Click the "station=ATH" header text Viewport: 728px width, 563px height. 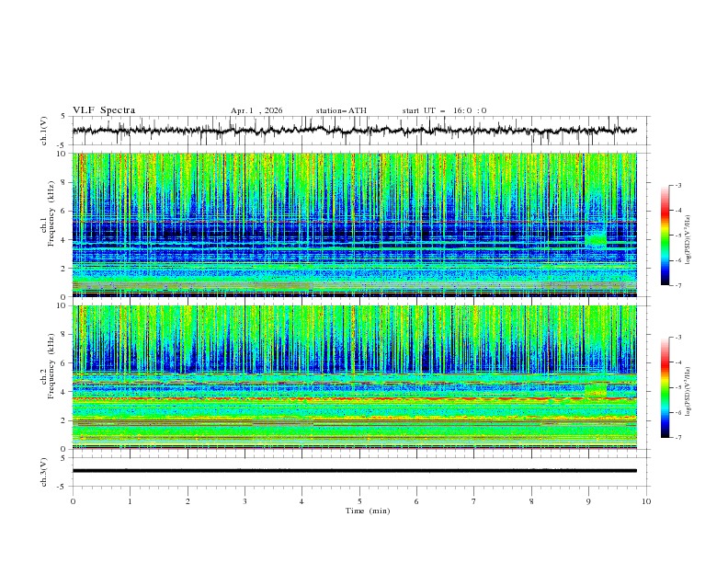click(341, 110)
